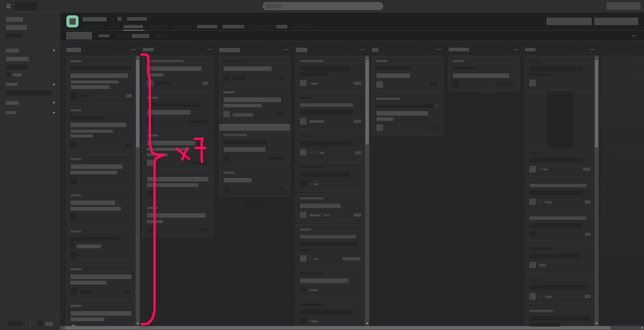The height and width of the screenshot is (330, 644).
Task: Open the sixth board column's three-dot menu
Action: (x=516, y=50)
